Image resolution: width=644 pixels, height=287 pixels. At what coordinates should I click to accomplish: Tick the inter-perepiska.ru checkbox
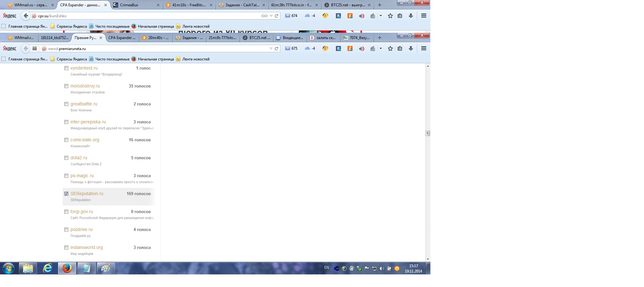click(66, 122)
